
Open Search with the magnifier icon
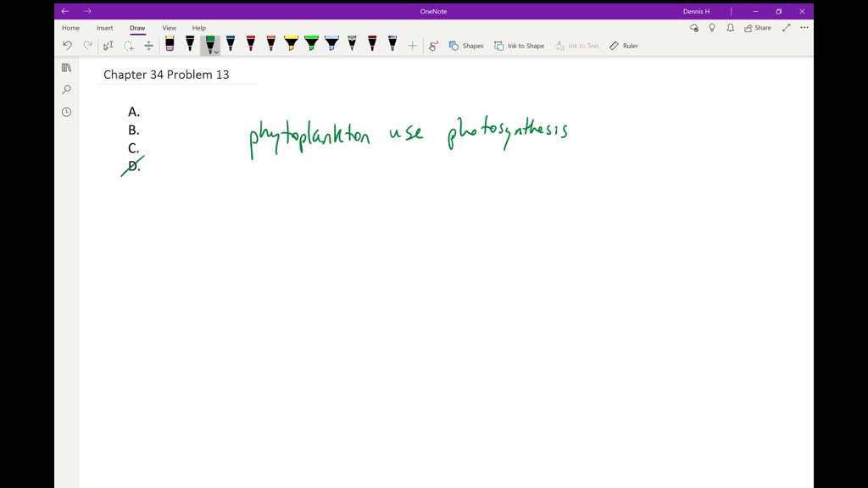pos(66,90)
